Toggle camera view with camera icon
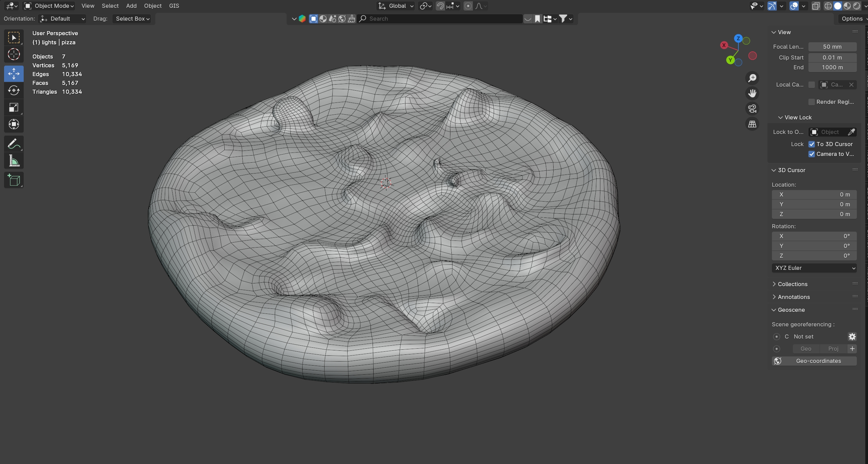Viewport: 868px width, 464px height. tap(752, 109)
